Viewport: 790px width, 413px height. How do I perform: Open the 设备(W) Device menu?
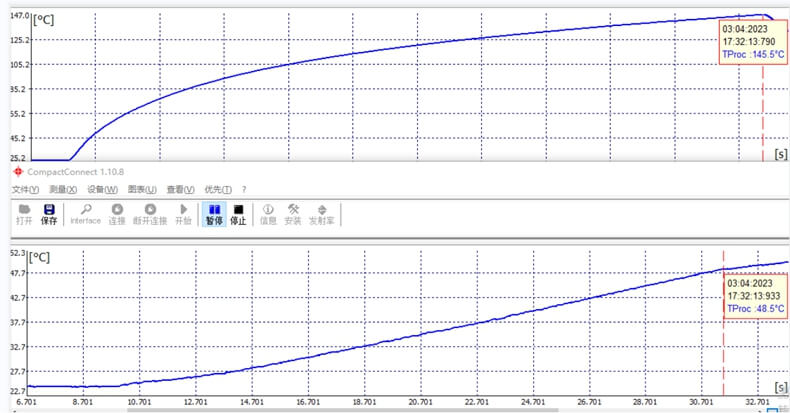pos(102,189)
